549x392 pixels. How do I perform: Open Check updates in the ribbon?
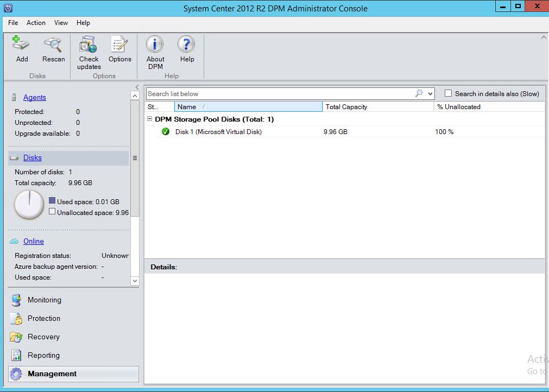pos(88,44)
